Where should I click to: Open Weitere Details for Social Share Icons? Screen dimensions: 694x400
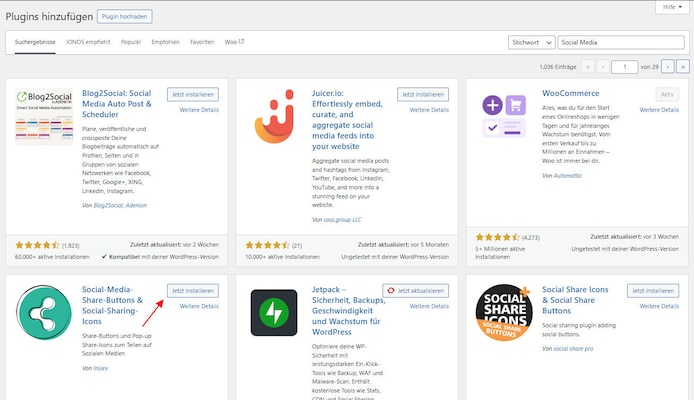tap(659, 306)
